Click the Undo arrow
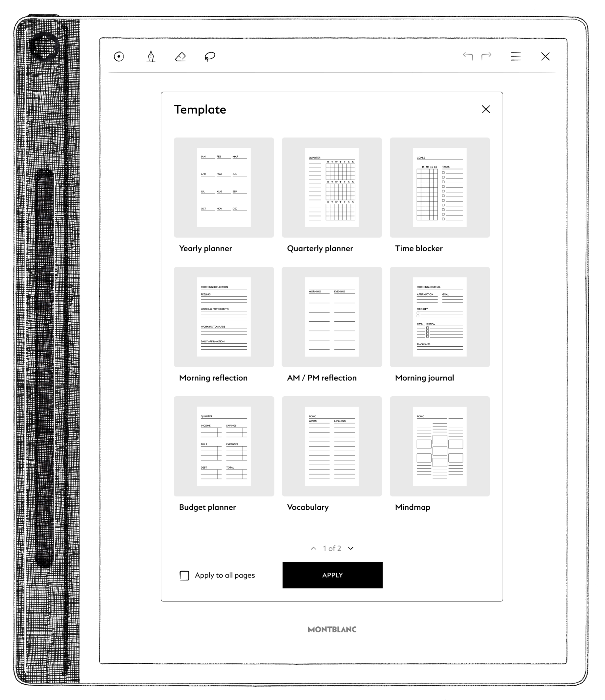 pos(468,56)
